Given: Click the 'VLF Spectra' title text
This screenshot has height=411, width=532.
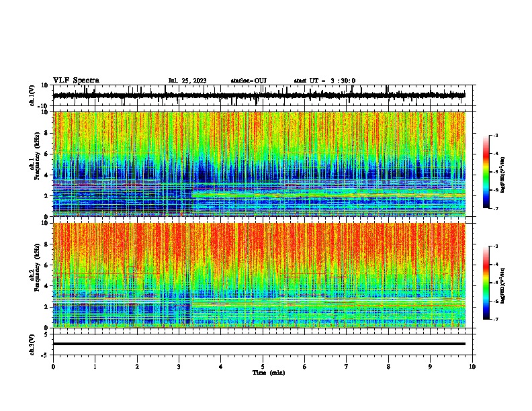Looking at the screenshot, I should (x=76, y=81).
